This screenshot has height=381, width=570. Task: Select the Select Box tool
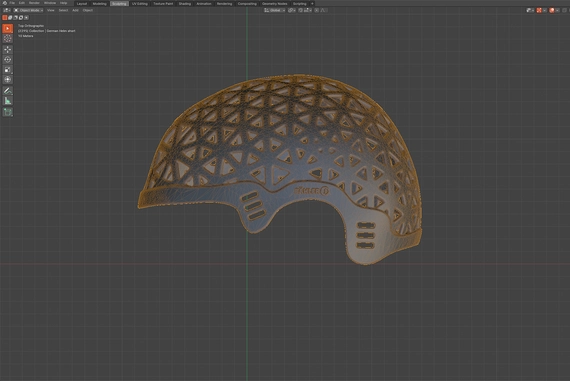(x=8, y=28)
